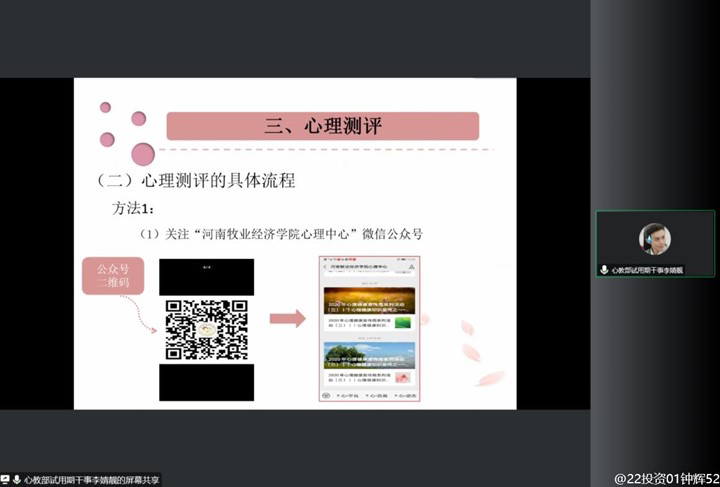Click the back arrow in the phone screenshot

[327, 268]
